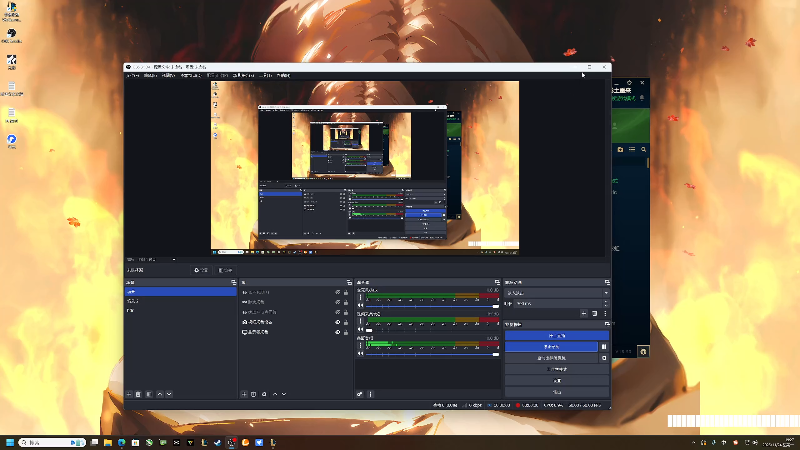
Task: Open first mixer channel's three-dot options
Action: [361, 297]
